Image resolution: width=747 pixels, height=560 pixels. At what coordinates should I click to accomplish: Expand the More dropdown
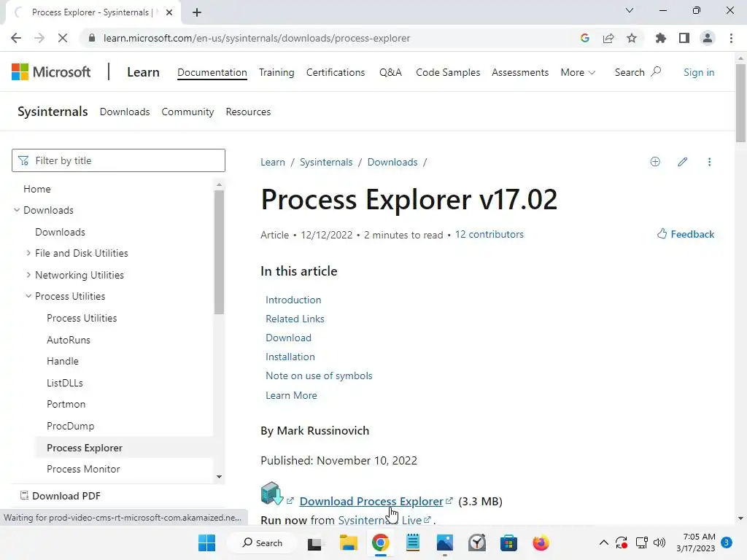[x=578, y=72]
